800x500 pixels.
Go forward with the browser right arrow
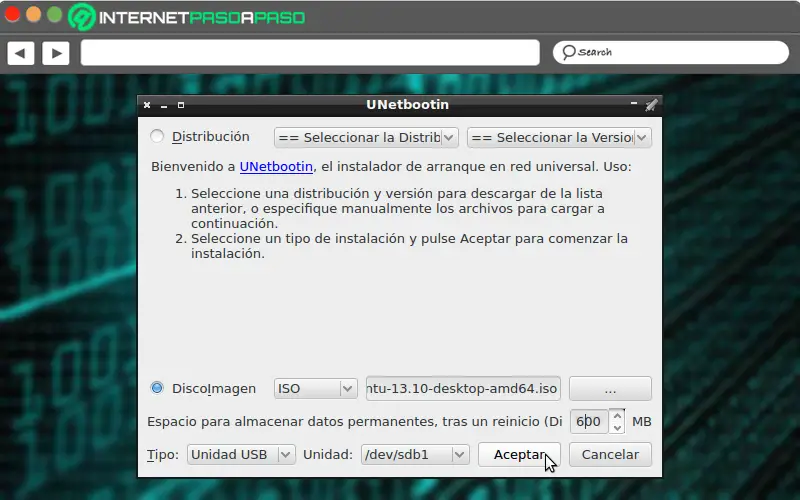tap(56, 53)
